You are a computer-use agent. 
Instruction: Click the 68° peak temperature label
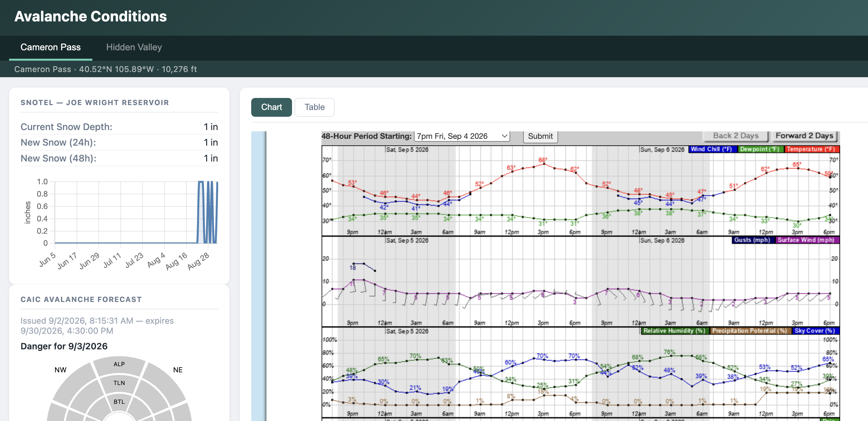[543, 160]
